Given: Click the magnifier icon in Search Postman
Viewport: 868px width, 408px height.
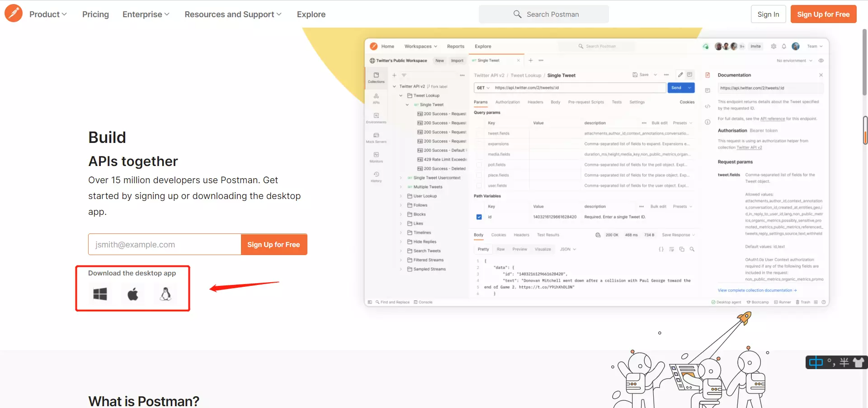Looking at the screenshot, I should click(518, 14).
